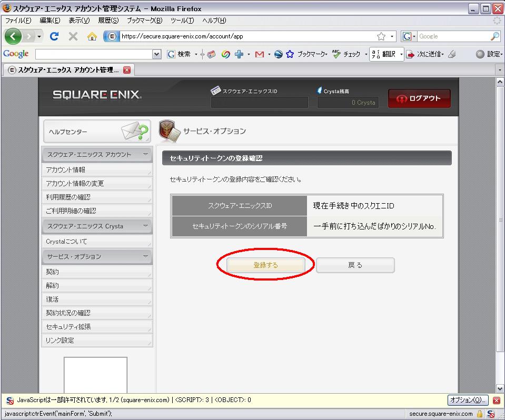This screenshot has height=420, width=505.
Task: Click the padlock security icon in status bar
Action: (480, 414)
